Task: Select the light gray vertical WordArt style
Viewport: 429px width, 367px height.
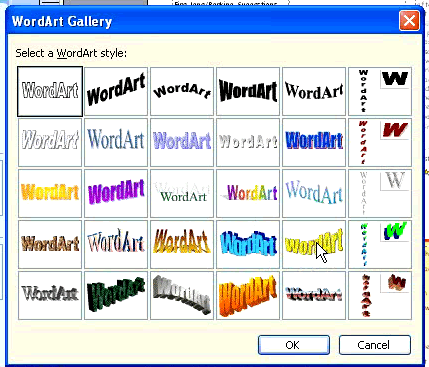Action: [x=380, y=193]
